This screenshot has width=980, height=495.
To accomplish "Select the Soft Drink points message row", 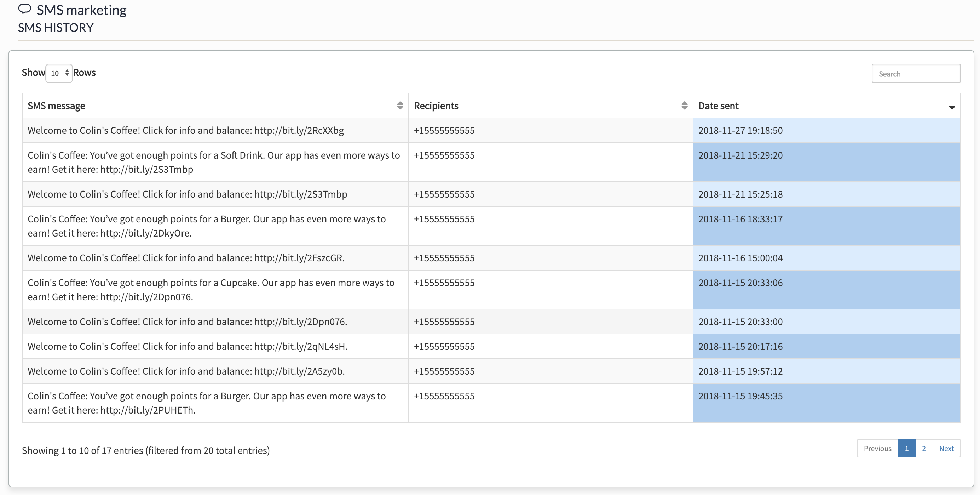I will [x=213, y=162].
